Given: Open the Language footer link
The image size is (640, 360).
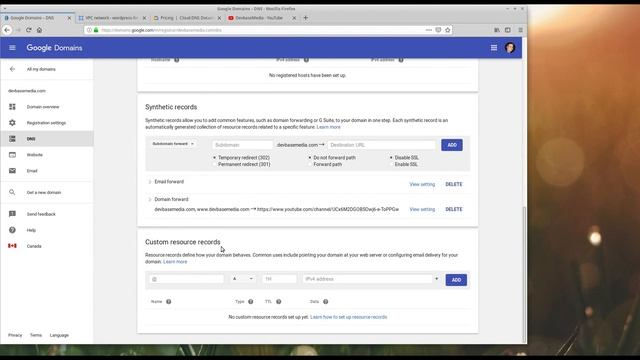Looking at the screenshot, I should [x=59, y=335].
